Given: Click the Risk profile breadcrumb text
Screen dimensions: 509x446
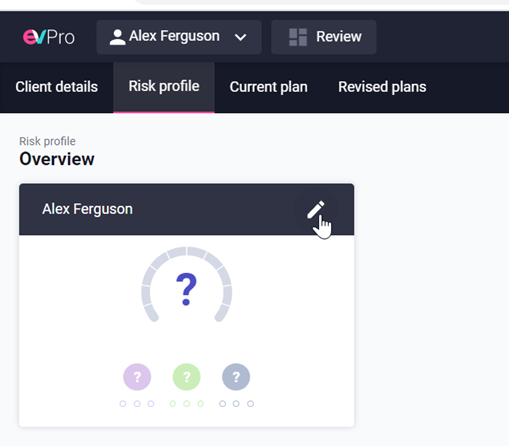Looking at the screenshot, I should [47, 141].
